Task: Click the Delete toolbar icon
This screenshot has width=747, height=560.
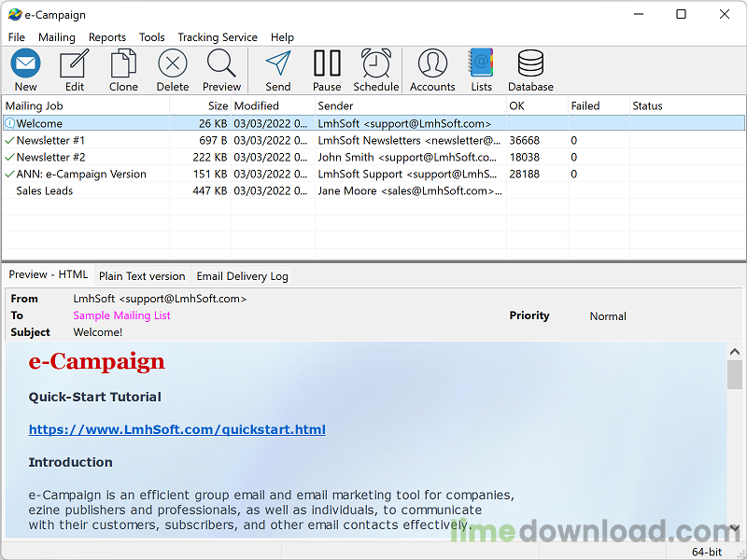Action: point(173,64)
